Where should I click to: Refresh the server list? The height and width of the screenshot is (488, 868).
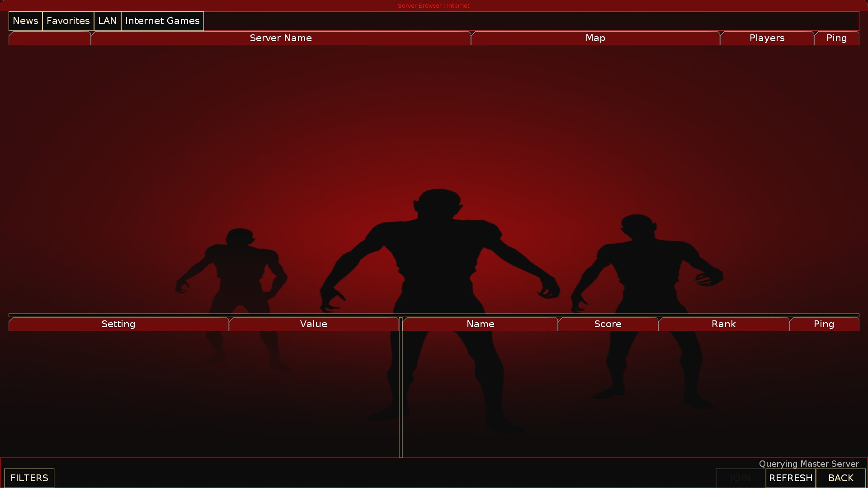[791, 478]
